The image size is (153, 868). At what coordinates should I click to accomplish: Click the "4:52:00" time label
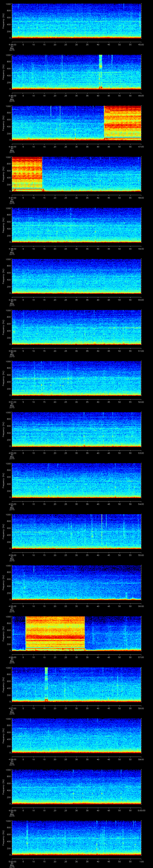[12, 453]
